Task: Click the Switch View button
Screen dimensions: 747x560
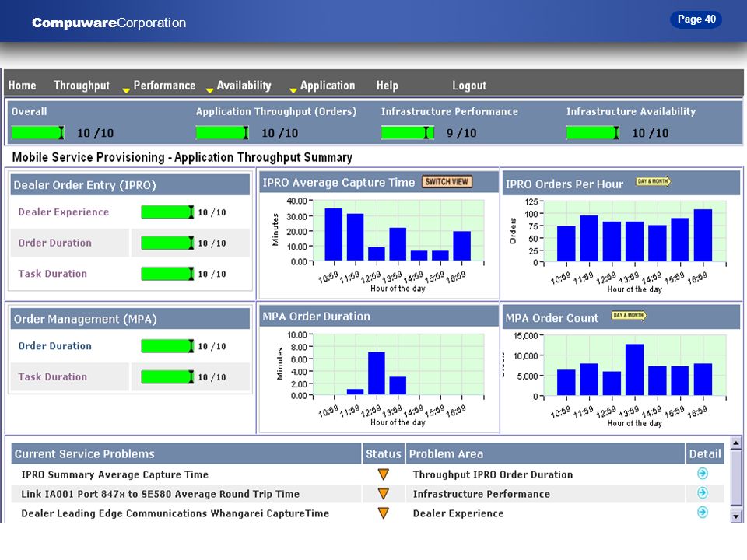Action: point(447,181)
